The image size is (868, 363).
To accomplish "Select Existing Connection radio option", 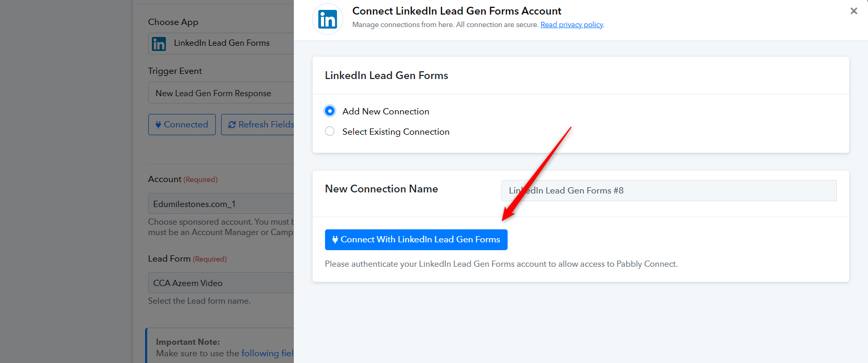I will [330, 131].
